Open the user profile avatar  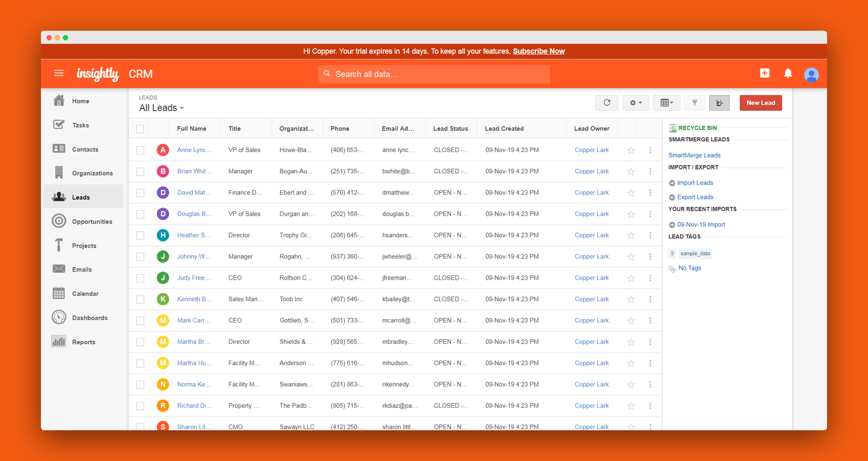tap(812, 74)
